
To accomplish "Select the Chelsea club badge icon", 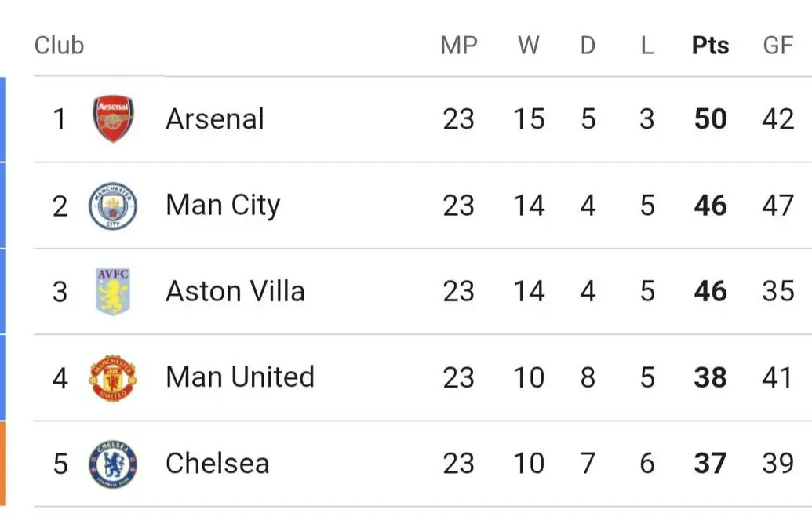I will 113,464.
